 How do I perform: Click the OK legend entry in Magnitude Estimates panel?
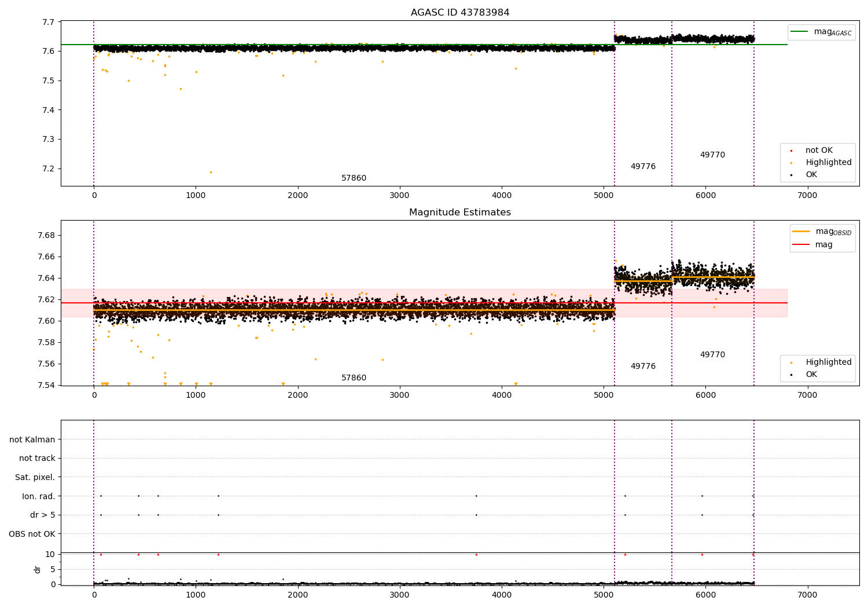tap(811, 375)
